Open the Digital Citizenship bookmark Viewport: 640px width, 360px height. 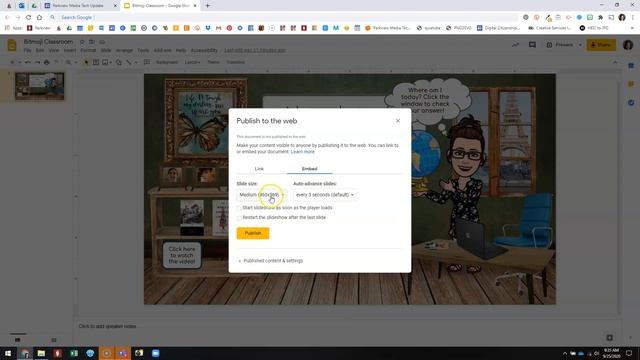(498, 28)
